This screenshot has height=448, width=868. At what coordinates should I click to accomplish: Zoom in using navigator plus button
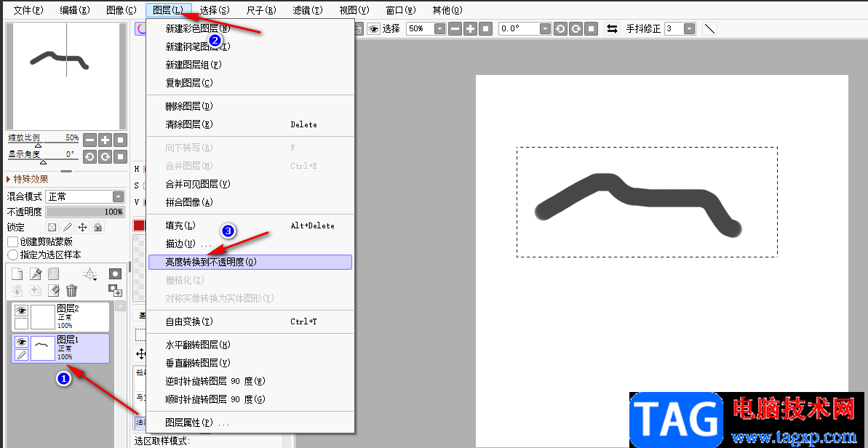click(105, 140)
